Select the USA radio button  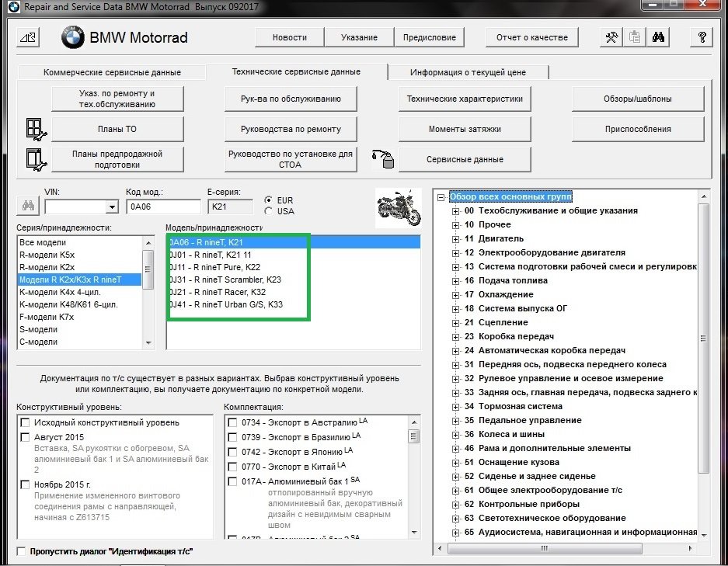[269, 211]
